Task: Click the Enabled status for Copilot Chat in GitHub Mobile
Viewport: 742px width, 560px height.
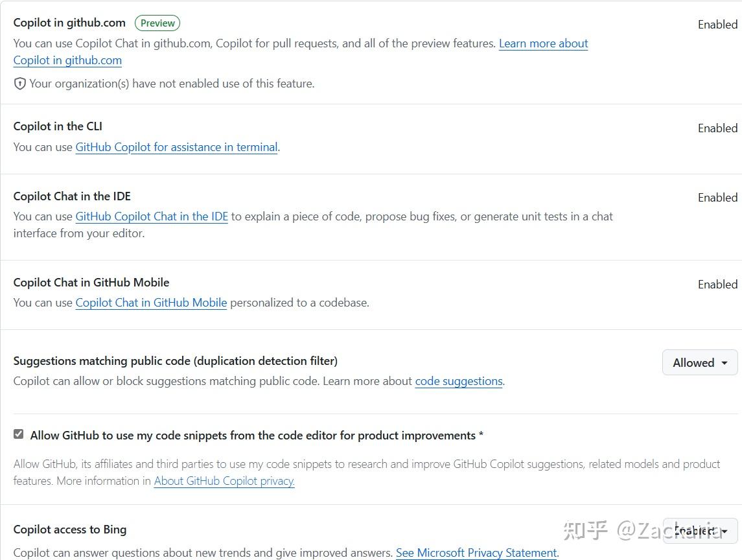Action: [717, 284]
